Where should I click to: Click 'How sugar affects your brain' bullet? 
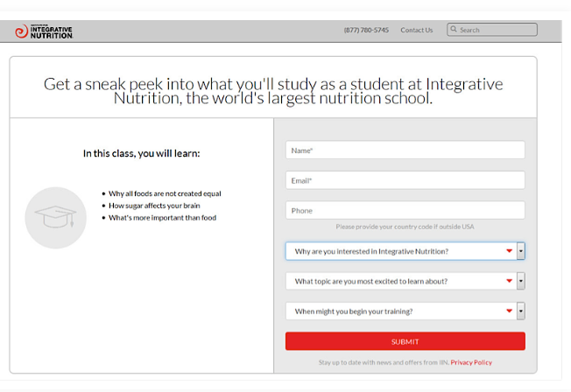(154, 206)
